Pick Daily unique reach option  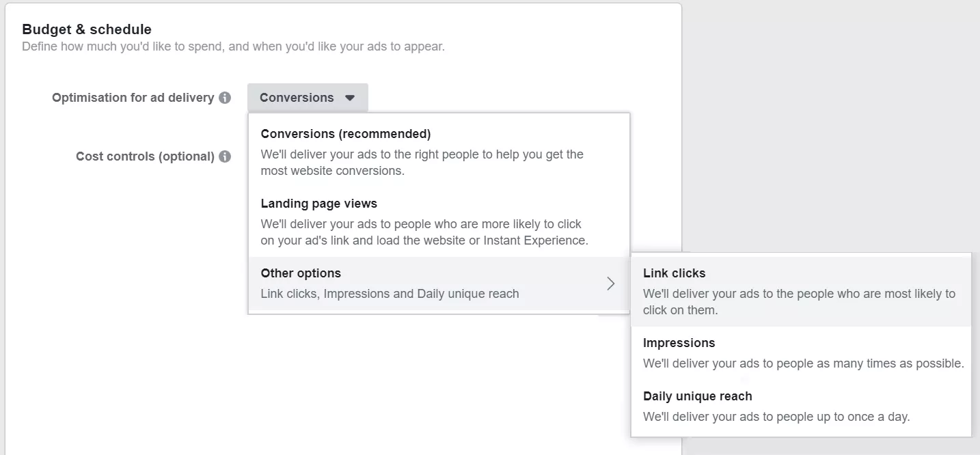[x=697, y=396]
